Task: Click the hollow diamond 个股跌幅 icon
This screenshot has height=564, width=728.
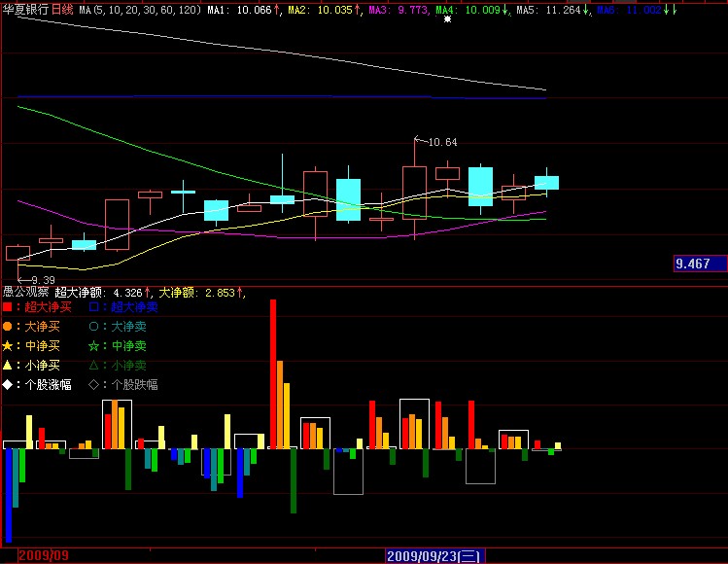Action: click(x=93, y=384)
